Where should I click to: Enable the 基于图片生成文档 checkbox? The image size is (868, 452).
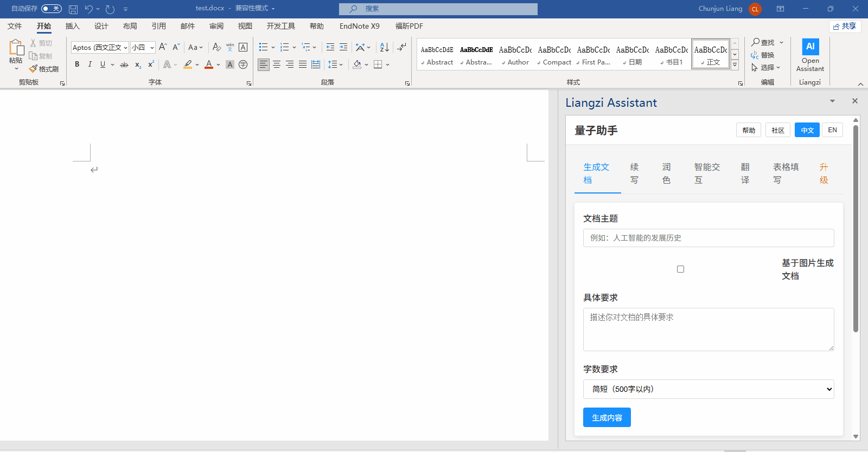pyautogui.click(x=680, y=269)
